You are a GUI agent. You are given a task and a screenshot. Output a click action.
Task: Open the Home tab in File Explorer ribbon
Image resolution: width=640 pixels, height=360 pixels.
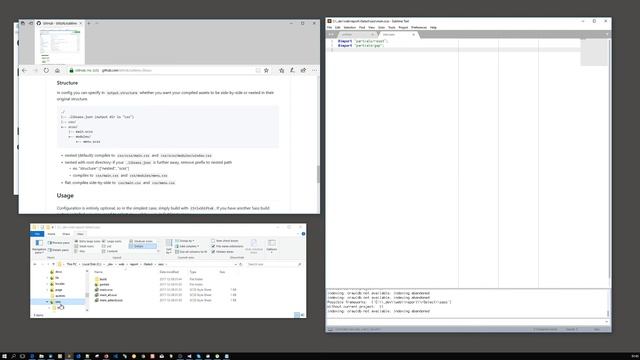click(x=51, y=234)
